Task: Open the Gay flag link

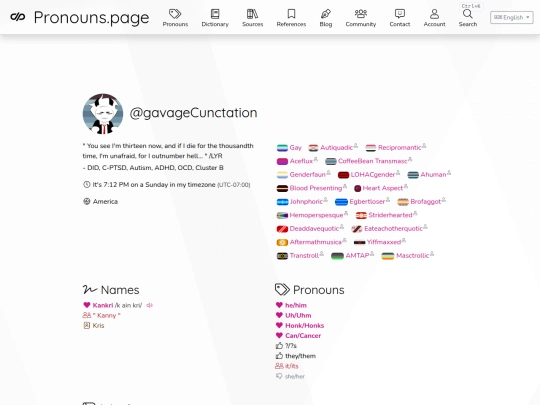Action: (x=295, y=147)
